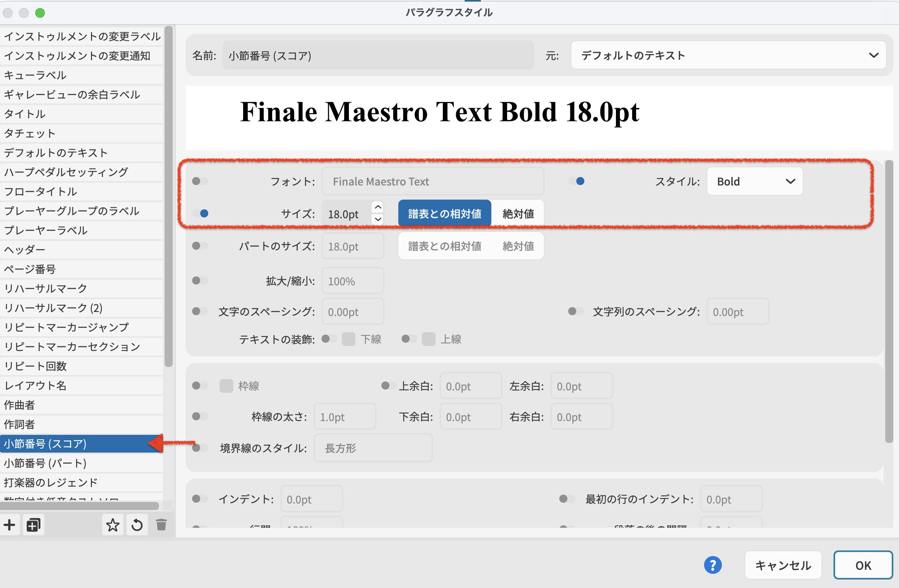
Task: Open help with the blue question mark
Action: [x=713, y=565]
